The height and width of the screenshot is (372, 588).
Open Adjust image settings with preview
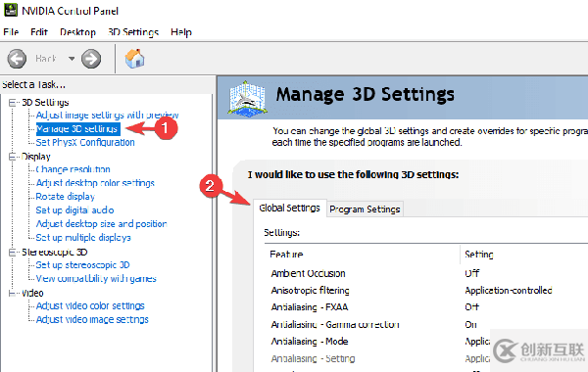pyautogui.click(x=107, y=115)
